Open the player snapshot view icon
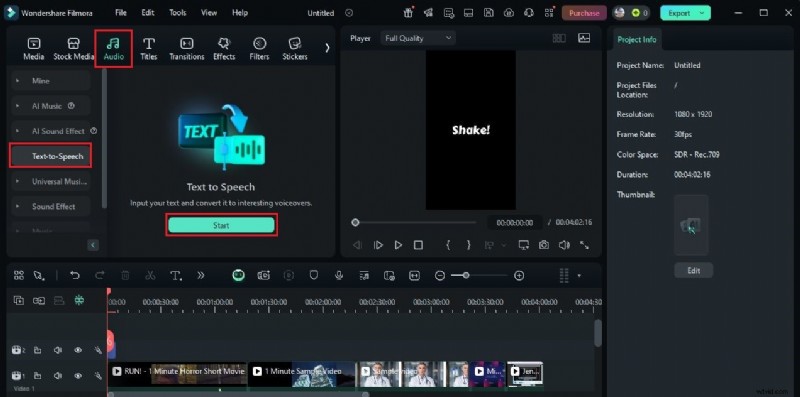Viewport: 800px width, 397px height. (x=584, y=38)
